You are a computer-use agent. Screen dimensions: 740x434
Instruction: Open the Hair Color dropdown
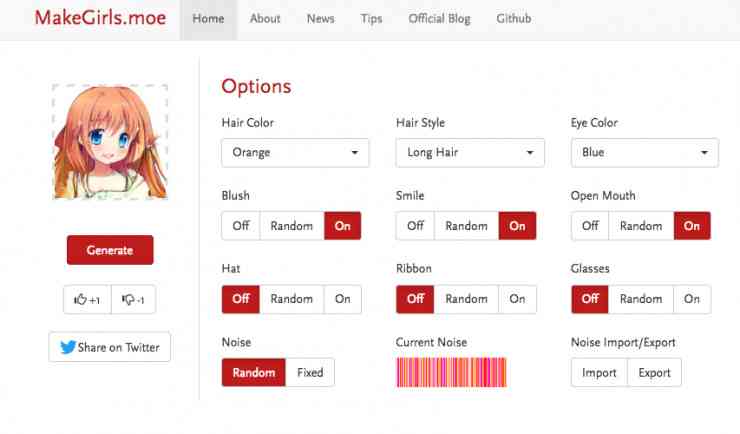(295, 153)
